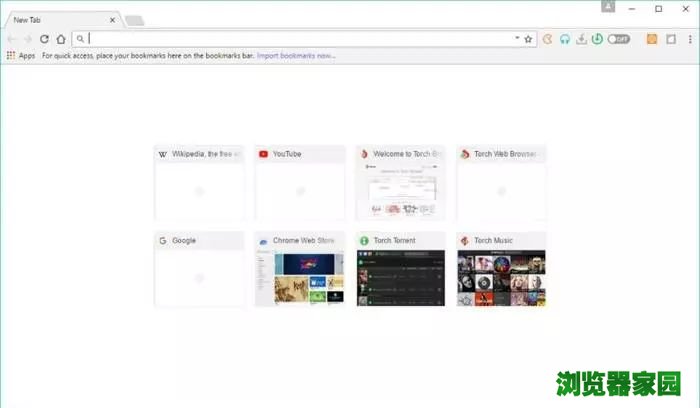
Task: Open the Apps shortcut in bookmarks bar
Action: pos(21,56)
